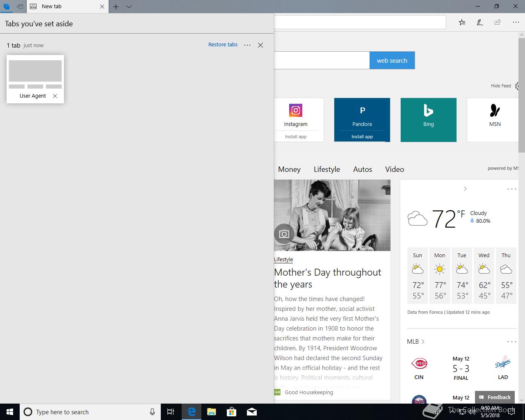Open MLB card more options dots
Image resolution: width=525 pixels, height=420 pixels.
click(x=512, y=342)
